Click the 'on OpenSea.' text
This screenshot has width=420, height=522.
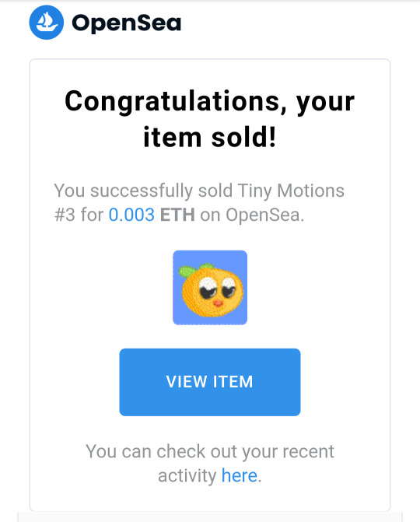click(x=252, y=215)
